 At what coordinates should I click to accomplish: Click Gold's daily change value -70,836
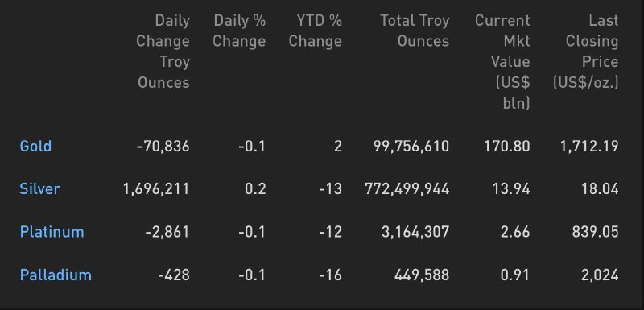point(163,147)
